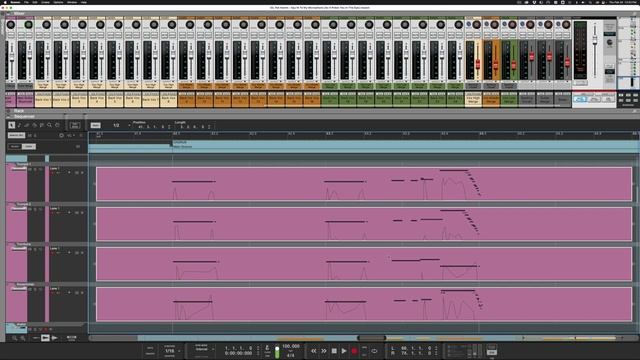
Task: Open the snap value 1/2 dropdown
Action: click(x=121, y=125)
